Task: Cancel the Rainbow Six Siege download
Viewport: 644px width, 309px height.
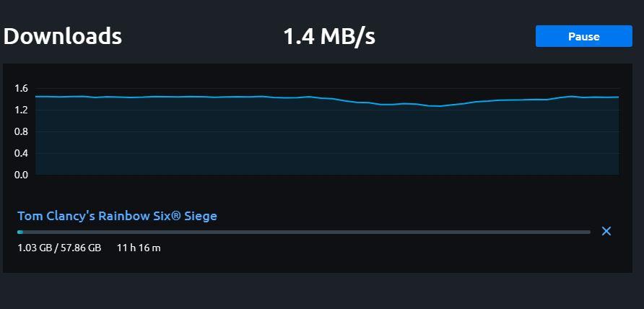Action: click(606, 231)
